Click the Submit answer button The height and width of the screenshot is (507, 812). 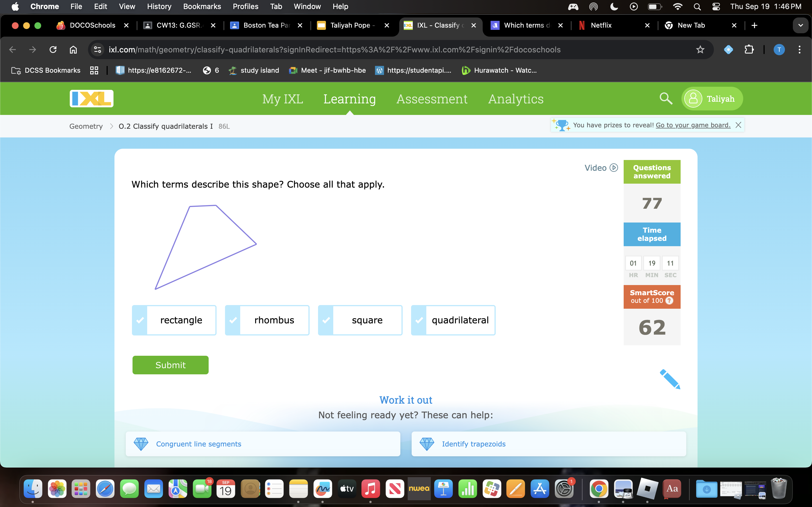pos(170,364)
